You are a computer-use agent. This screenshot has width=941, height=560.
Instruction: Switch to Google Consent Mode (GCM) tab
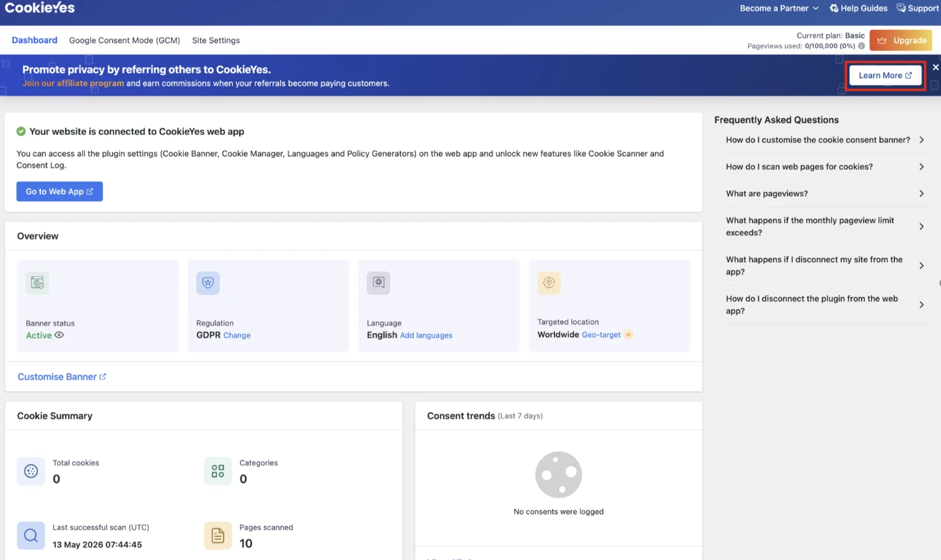(x=124, y=40)
